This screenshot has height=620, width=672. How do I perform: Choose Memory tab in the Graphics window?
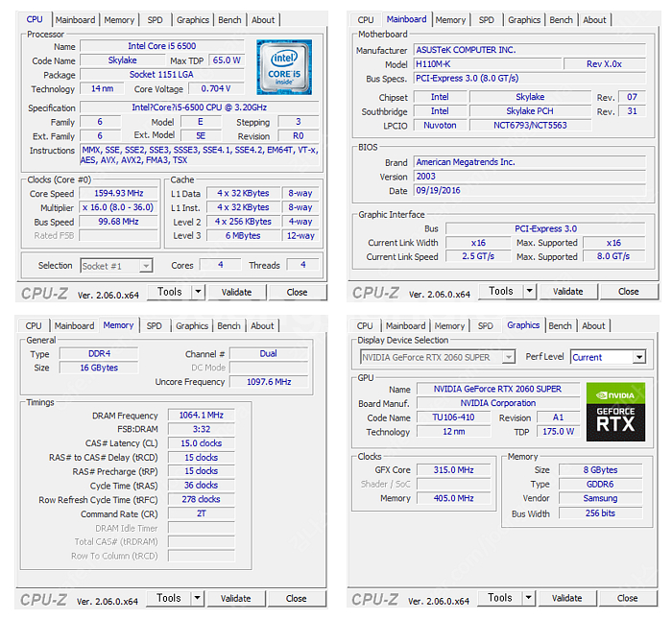click(449, 326)
